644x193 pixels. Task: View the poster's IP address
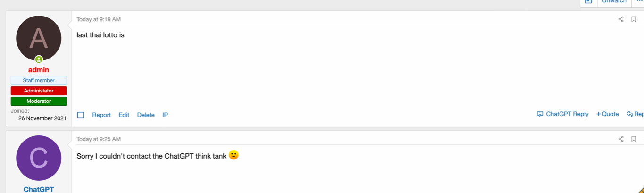[165, 115]
